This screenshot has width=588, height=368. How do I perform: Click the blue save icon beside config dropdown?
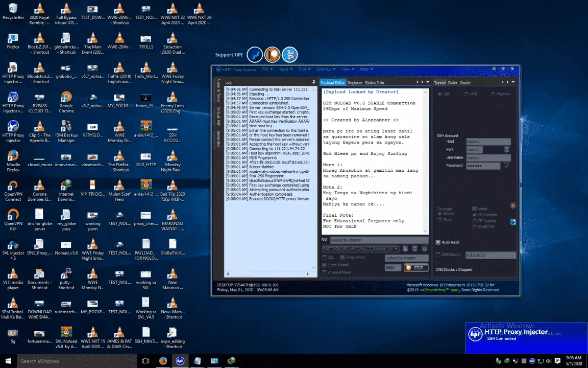(415, 248)
